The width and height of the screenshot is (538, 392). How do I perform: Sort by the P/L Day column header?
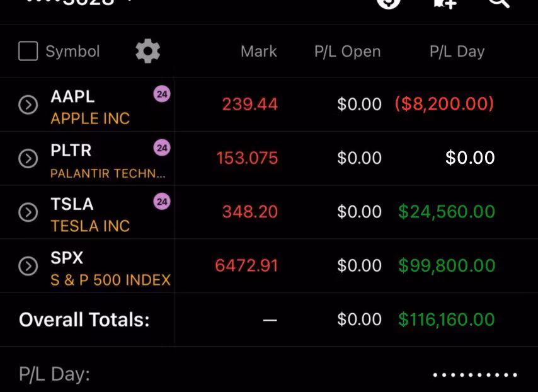pos(457,52)
